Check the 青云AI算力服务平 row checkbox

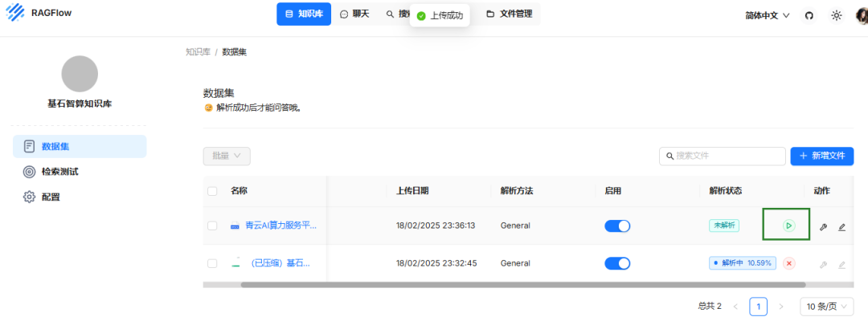tap(212, 226)
